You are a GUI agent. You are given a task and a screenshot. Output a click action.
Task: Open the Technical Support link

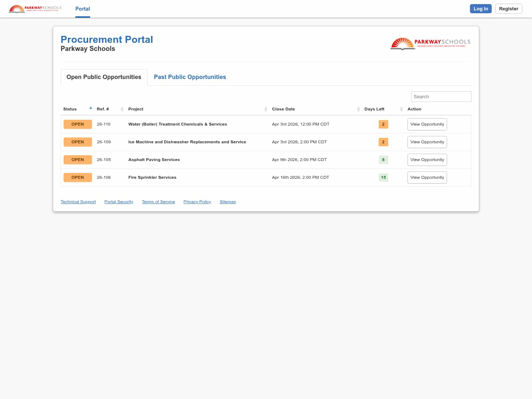pos(78,202)
